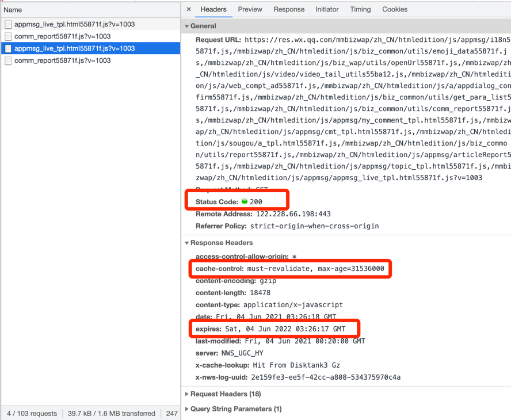Click the cache-control must-revalidate header value
The image size is (511, 420).
click(x=315, y=269)
